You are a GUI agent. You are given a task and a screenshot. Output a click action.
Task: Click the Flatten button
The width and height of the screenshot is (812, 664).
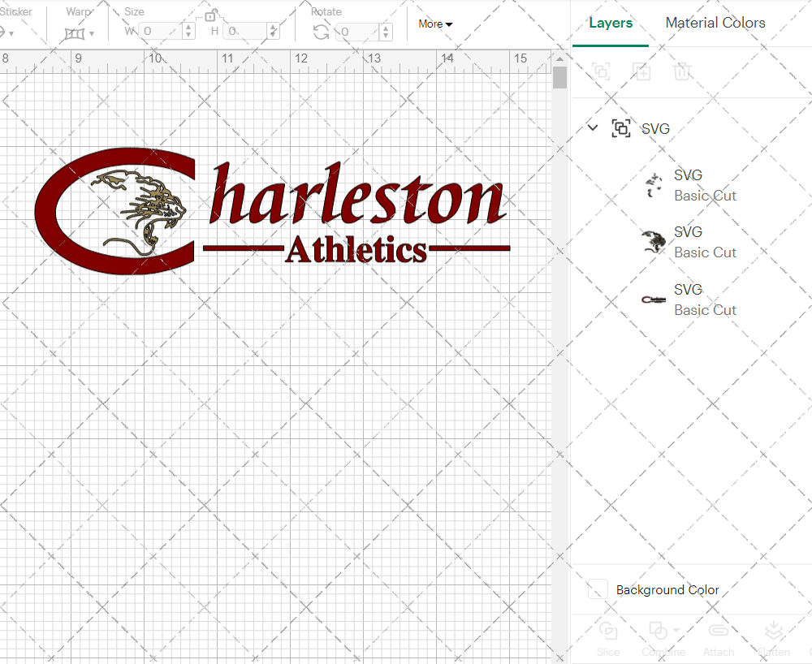click(x=774, y=639)
